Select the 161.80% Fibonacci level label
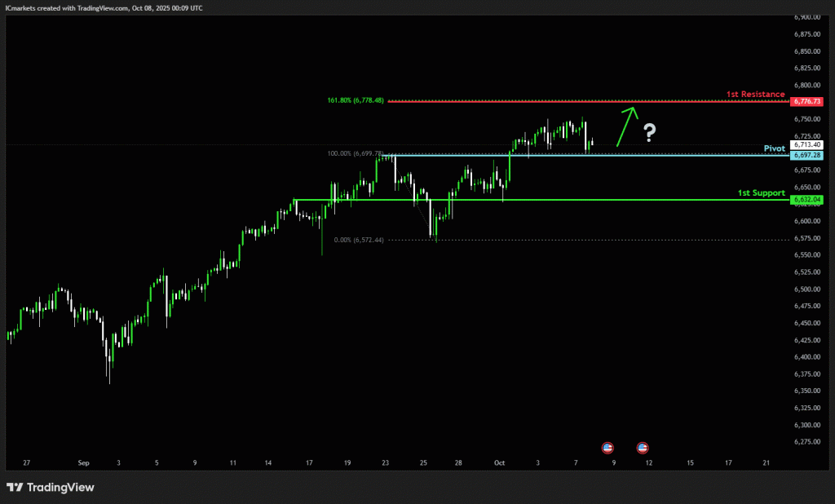Image resolution: width=835 pixels, height=504 pixels. click(355, 101)
